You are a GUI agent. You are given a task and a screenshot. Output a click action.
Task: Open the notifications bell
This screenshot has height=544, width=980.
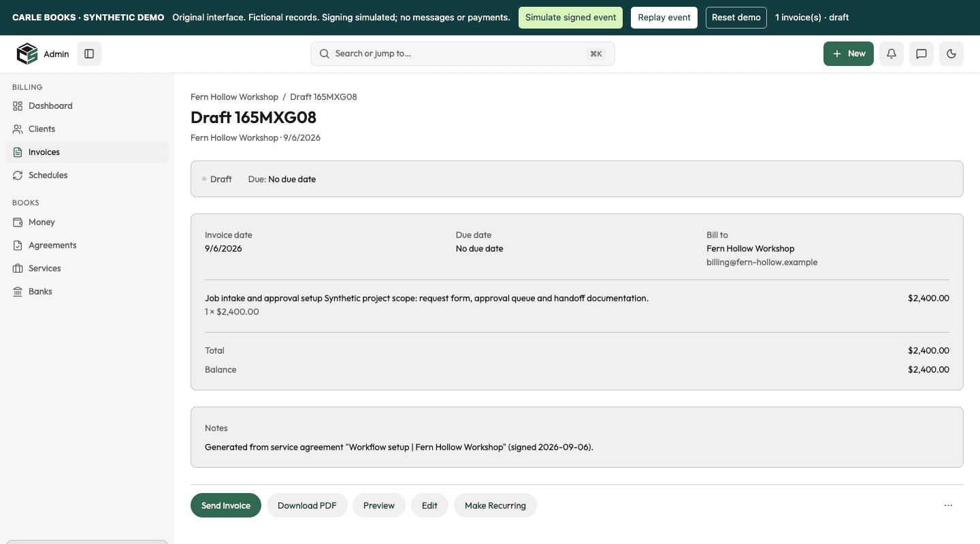click(892, 54)
